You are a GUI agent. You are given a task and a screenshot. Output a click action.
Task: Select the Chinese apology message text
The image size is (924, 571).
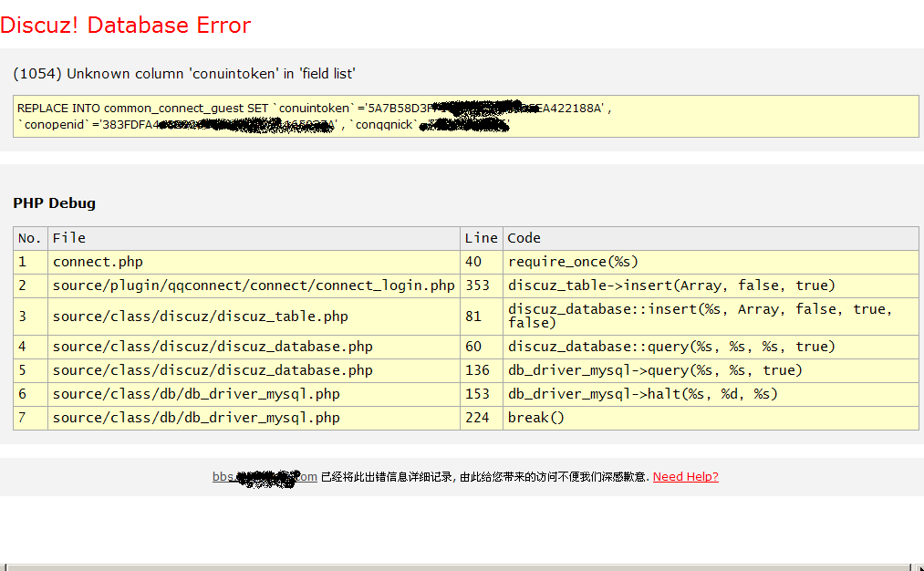pyautogui.click(x=485, y=477)
